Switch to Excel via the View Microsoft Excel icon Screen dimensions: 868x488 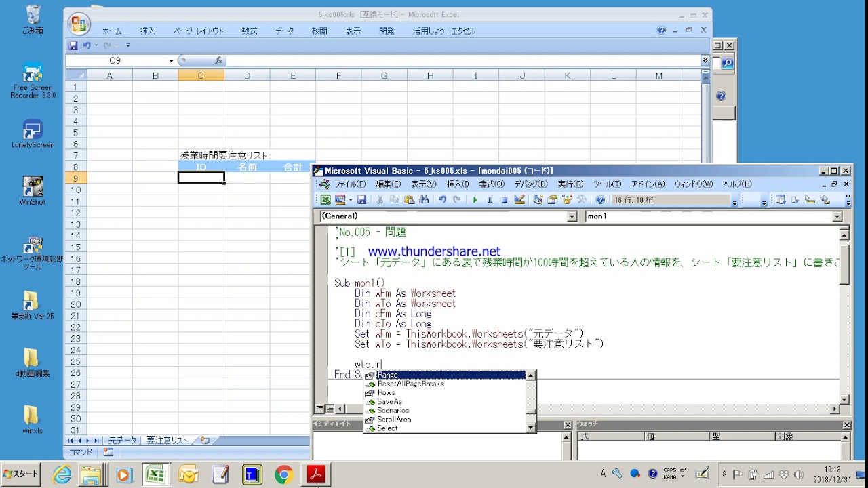[325, 200]
